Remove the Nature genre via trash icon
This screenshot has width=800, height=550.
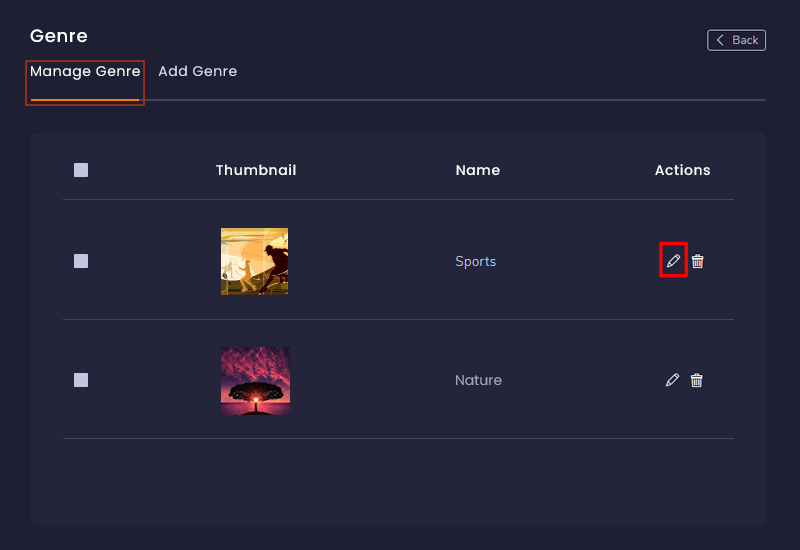point(697,380)
